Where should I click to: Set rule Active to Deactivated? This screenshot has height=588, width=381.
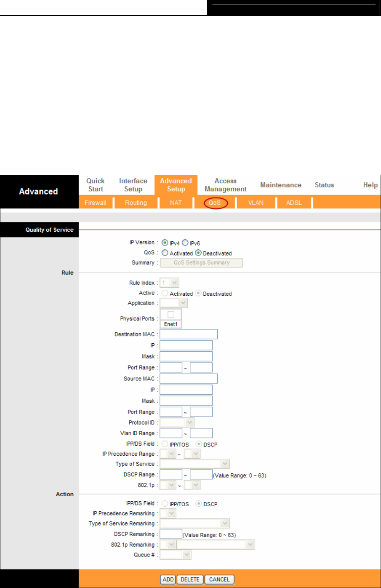pos(198,293)
